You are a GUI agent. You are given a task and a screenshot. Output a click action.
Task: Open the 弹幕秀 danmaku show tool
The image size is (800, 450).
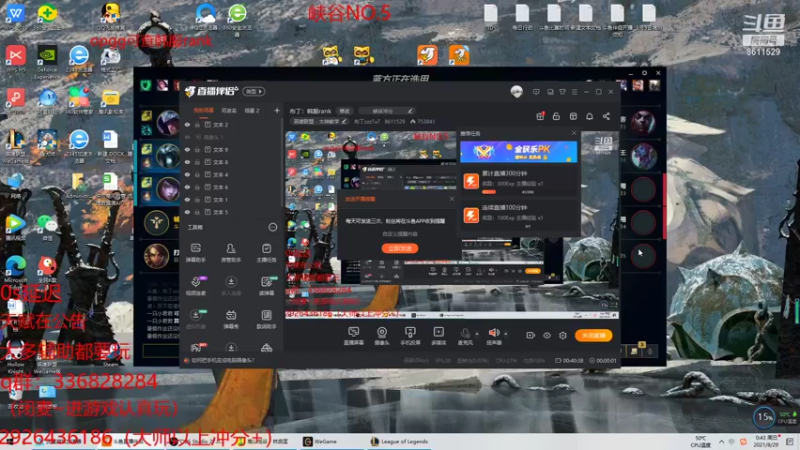(231, 319)
